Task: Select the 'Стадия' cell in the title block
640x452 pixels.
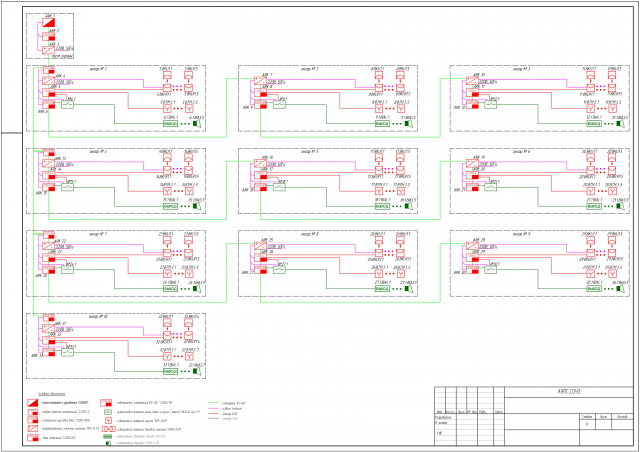Action: pyautogui.click(x=587, y=416)
